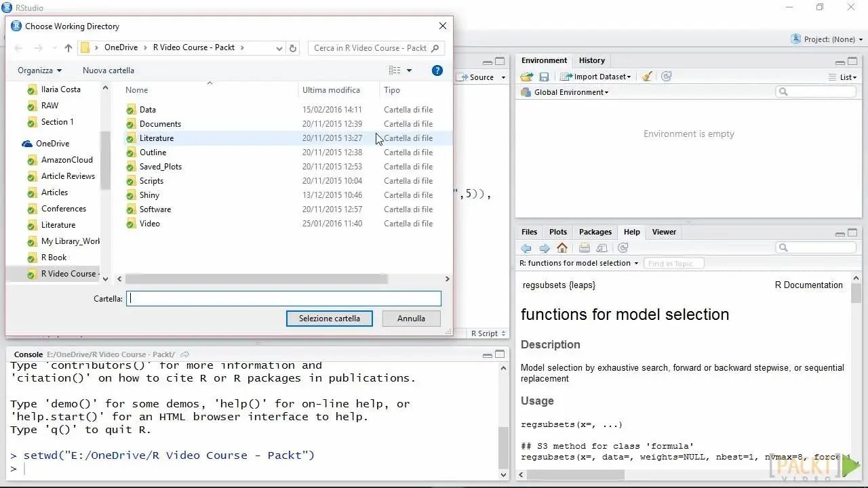Click the Selezione cartella button
Screen dimensions: 868x488
click(330, 319)
